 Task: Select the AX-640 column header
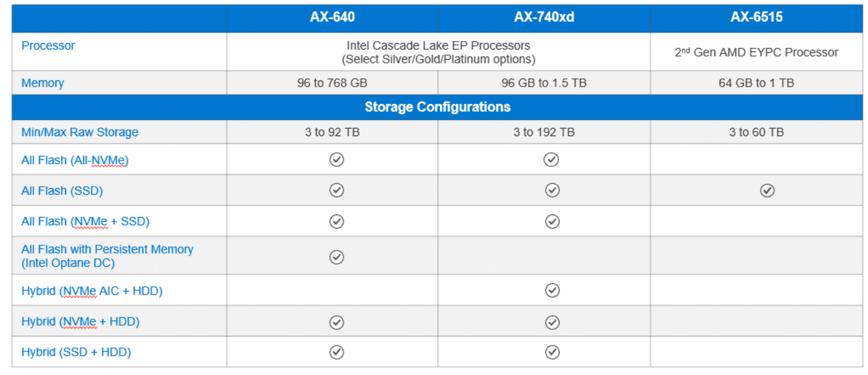tap(332, 17)
